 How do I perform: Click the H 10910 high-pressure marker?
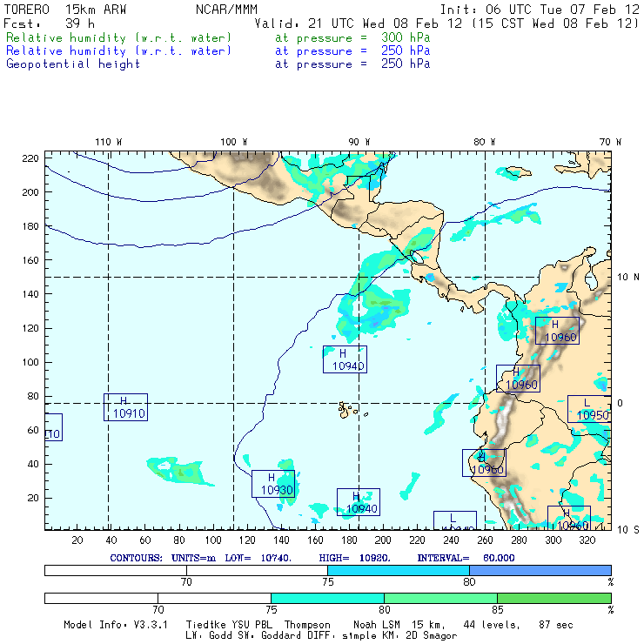pos(125,407)
